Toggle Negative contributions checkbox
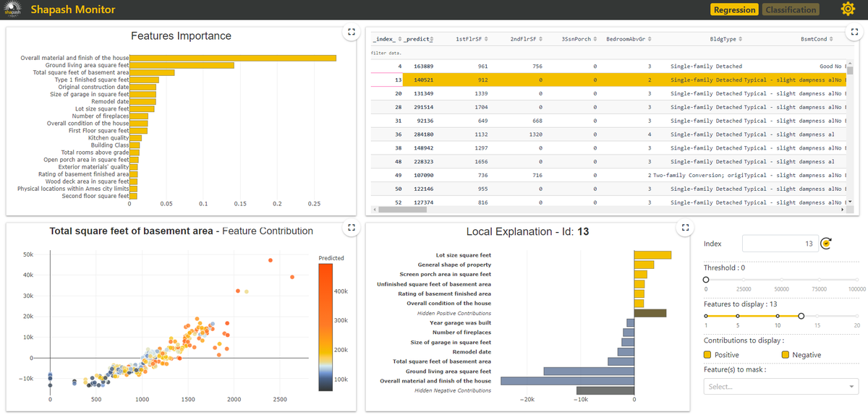 (x=786, y=355)
